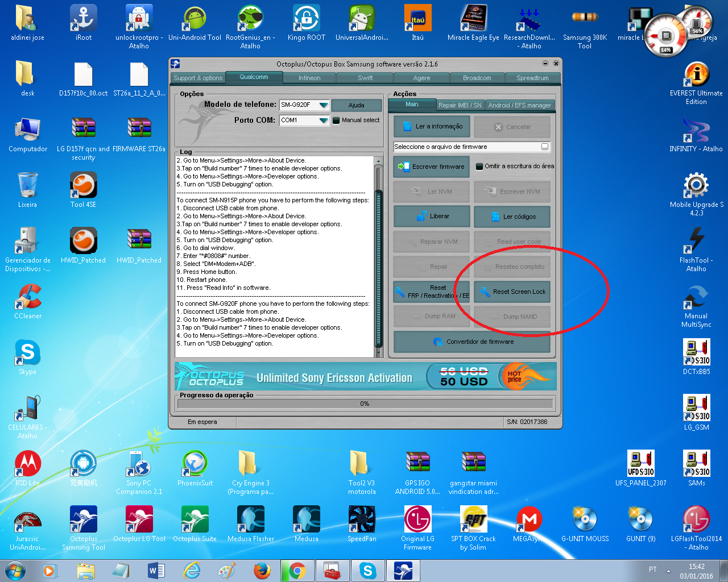The image size is (728, 582).
Task: Click the Windows Start button
Action: [15, 571]
